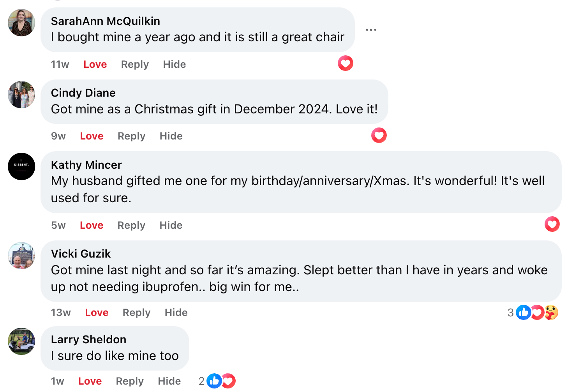Open the three-dot menu on SarahAnn McQuilkin's comment
Viewport: 582px width, 392px height.
pyautogui.click(x=371, y=30)
